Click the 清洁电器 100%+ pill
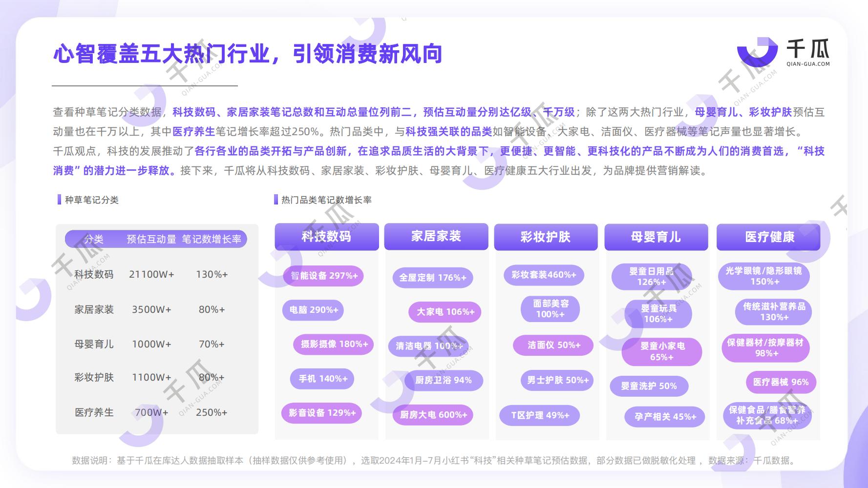The image size is (868, 488). pos(428,346)
